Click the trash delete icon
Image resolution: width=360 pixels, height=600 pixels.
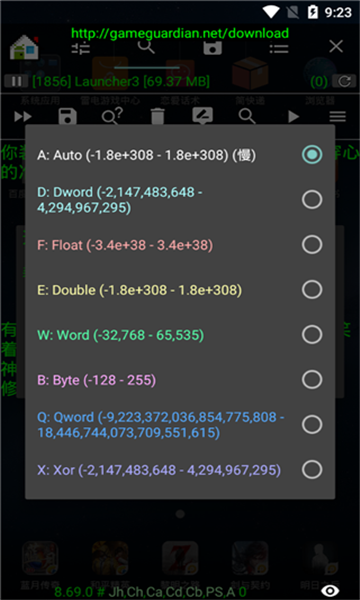pyautogui.click(x=158, y=116)
